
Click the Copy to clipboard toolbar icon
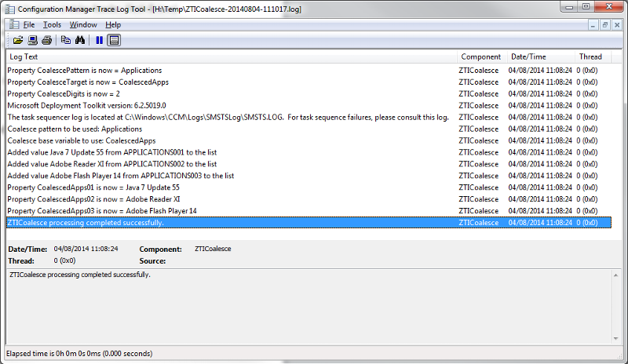tap(66, 40)
